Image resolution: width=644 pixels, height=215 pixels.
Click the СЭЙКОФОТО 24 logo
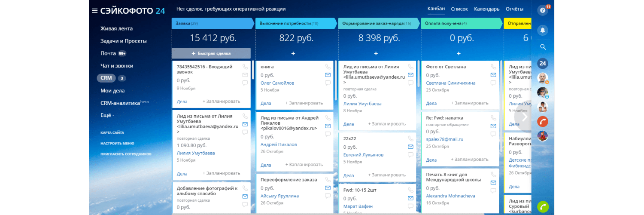(133, 11)
